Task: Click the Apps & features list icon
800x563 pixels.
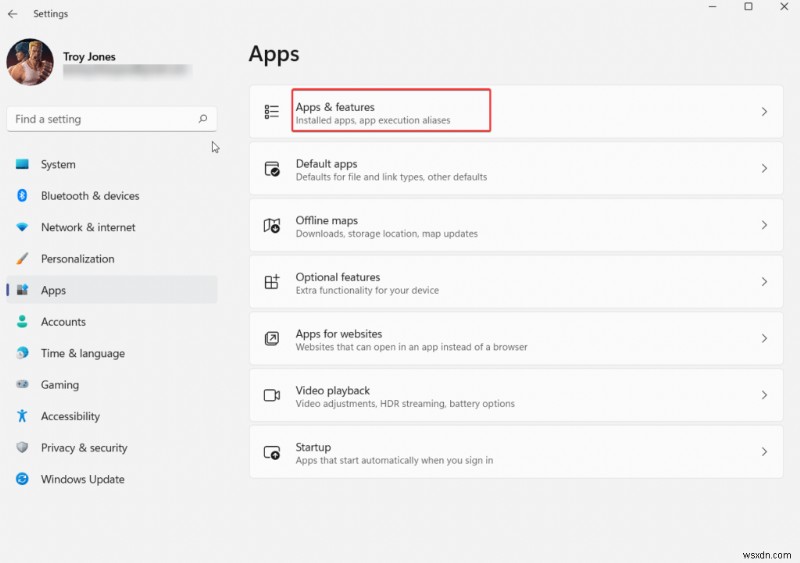Action: (x=271, y=111)
